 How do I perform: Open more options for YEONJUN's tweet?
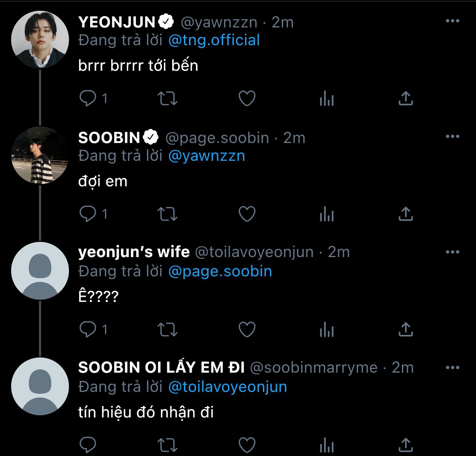click(x=452, y=21)
